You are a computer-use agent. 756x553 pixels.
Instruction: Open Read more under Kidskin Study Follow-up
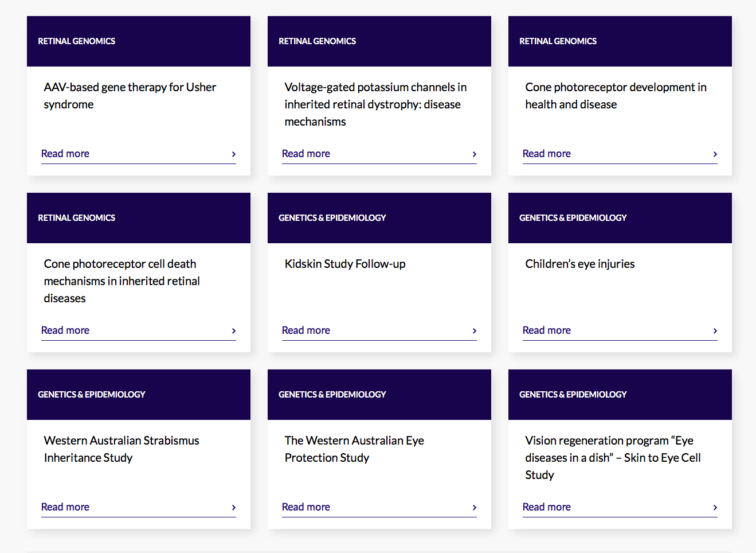click(306, 330)
